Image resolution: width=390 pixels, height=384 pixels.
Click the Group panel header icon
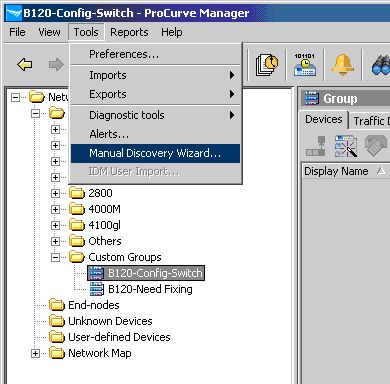(311, 98)
